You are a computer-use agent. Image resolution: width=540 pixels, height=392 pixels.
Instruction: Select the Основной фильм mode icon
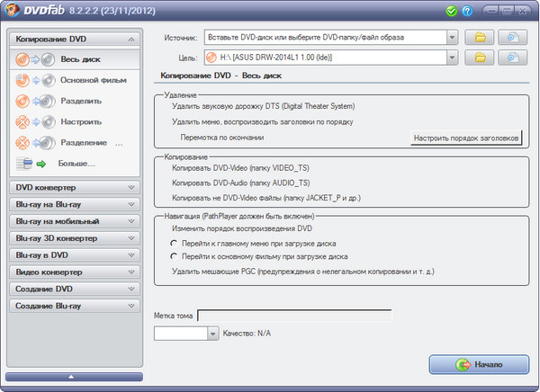(34, 79)
